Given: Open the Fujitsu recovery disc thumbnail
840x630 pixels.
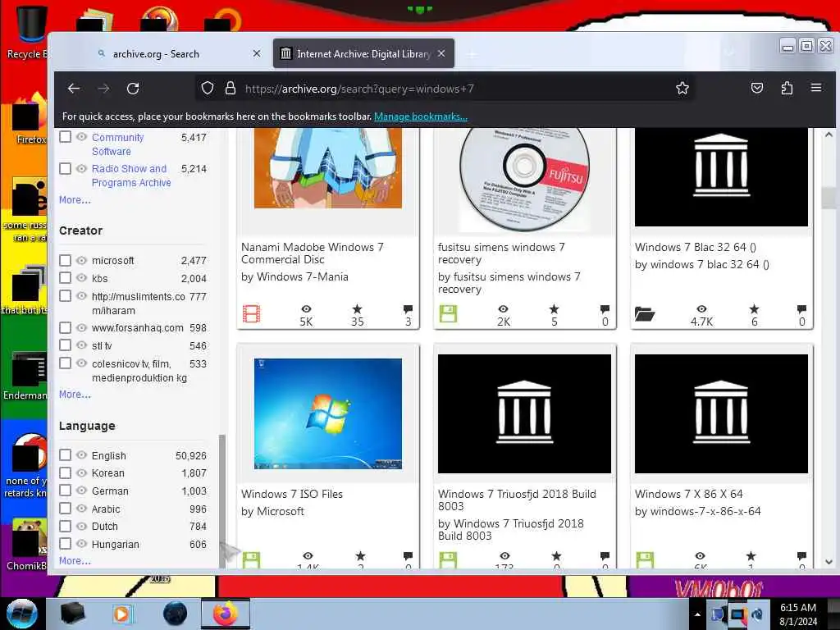Looking at the screenshot, I should click(524, 180).
